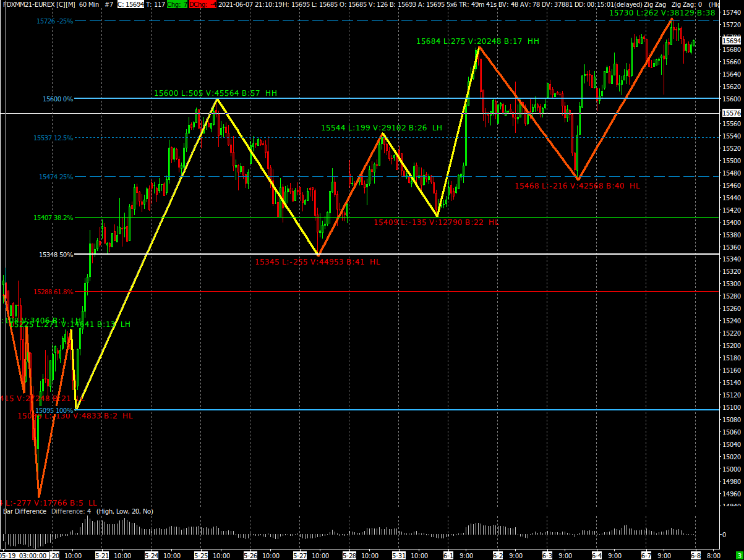Click the 60 Min timeframe label
Image resolution: width=744 pixels, height=560 pixels.
pyautogui.click(x=89, y=4)
